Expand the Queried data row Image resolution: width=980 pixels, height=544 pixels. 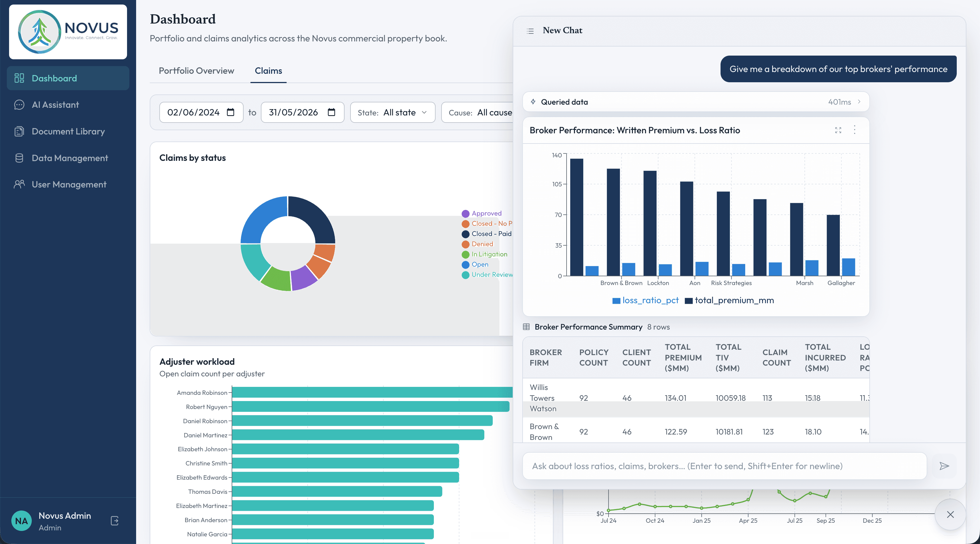[695, 102]
